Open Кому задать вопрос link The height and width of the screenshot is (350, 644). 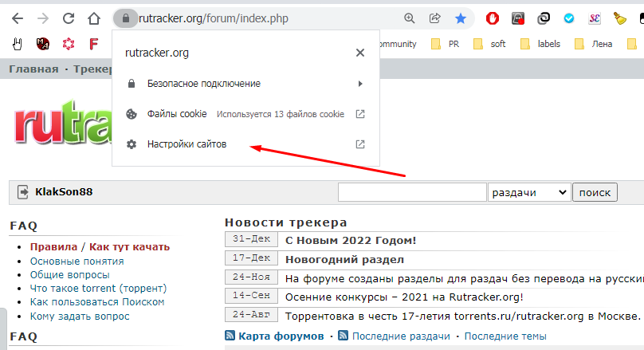coord(80,317)
